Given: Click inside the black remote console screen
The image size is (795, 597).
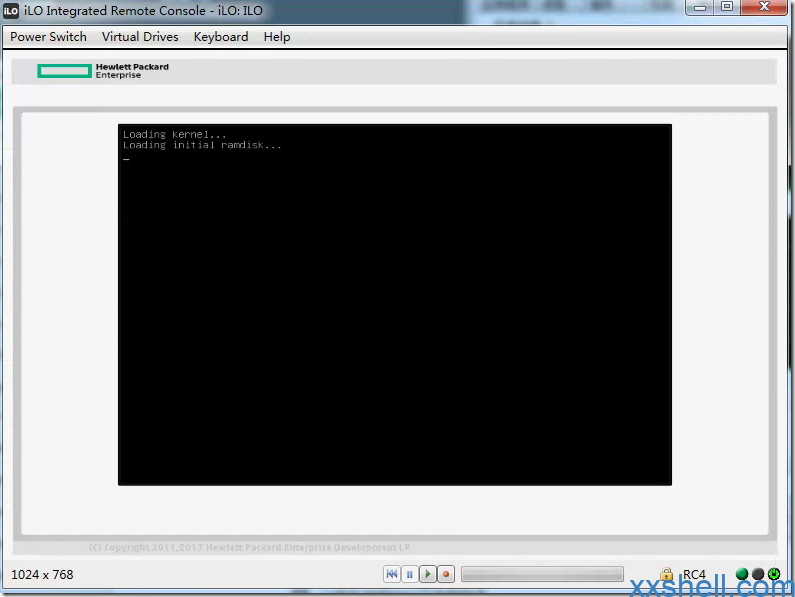Looking at the screenshot, I should tap(394, 305).
